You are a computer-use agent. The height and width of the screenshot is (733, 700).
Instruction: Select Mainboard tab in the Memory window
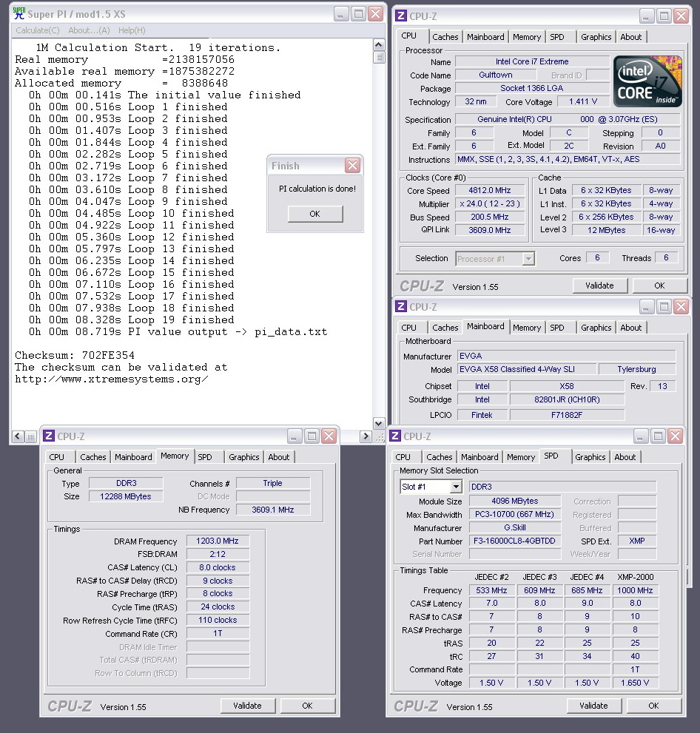click(x=133, y=457)
